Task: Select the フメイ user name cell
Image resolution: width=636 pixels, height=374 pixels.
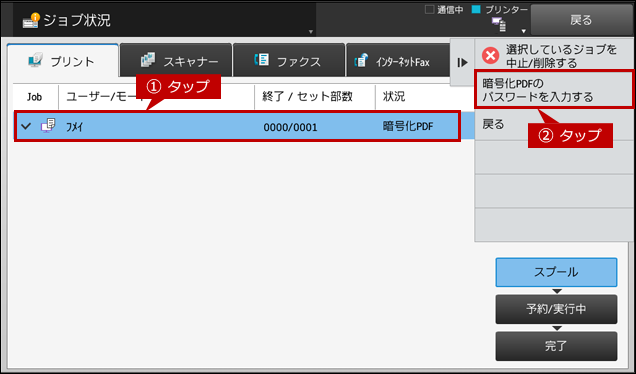Action: (x=74, y=127)
